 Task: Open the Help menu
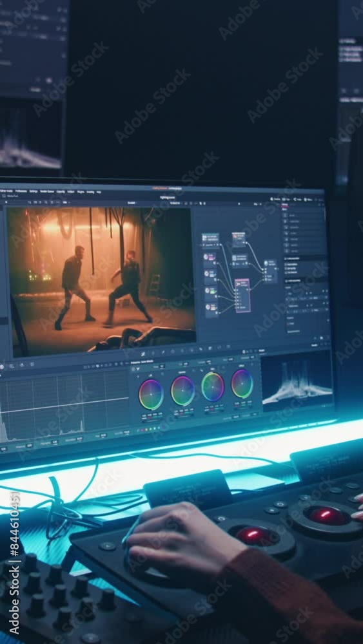[x=99, y=192]
